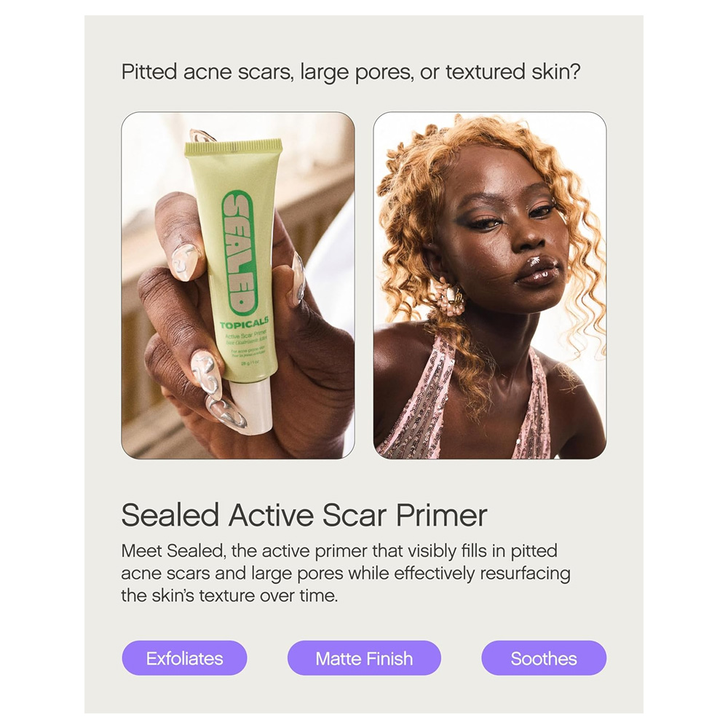Viewport: 728px width, 728px height.
Task: Click the lowest chrome-decorated fingernail
Action: (x=226, y=412)
